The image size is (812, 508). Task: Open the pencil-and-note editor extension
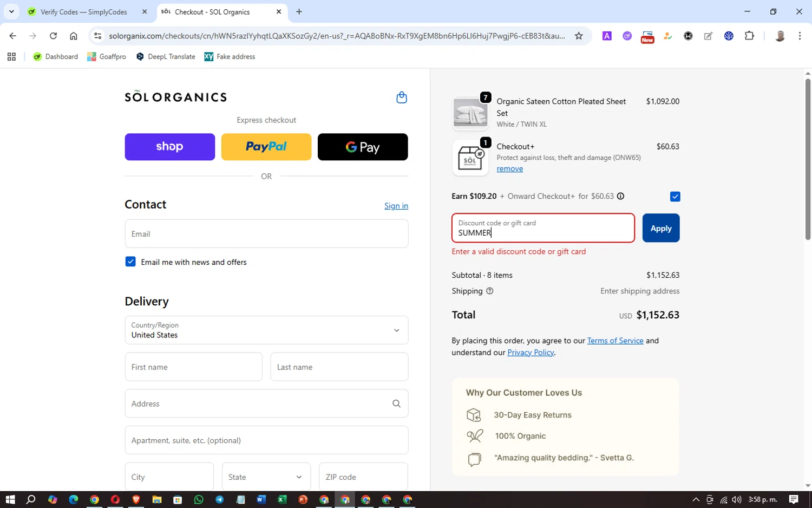[x=708, y=36]
